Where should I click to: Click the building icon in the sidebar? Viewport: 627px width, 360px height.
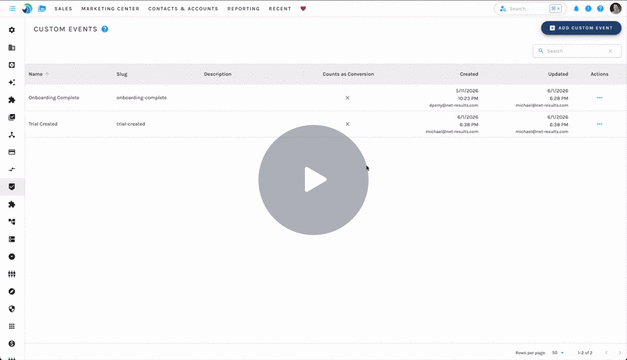tap(12, 48)
